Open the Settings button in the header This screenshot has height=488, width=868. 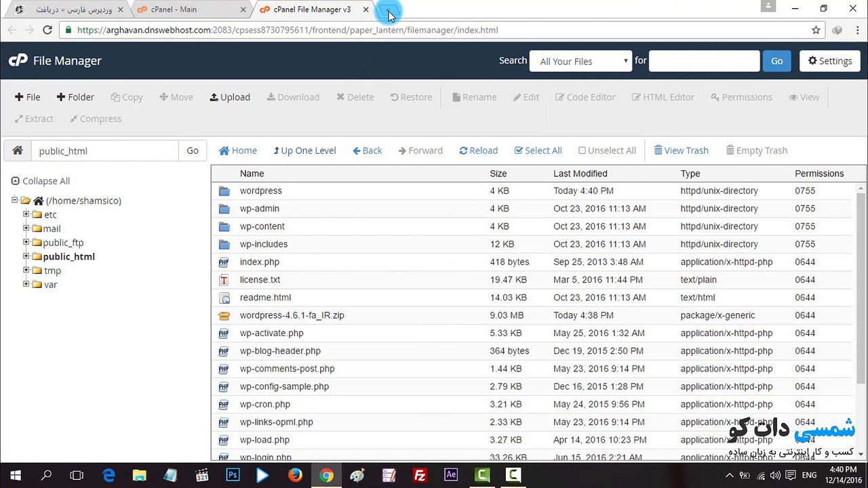[830, 61]
